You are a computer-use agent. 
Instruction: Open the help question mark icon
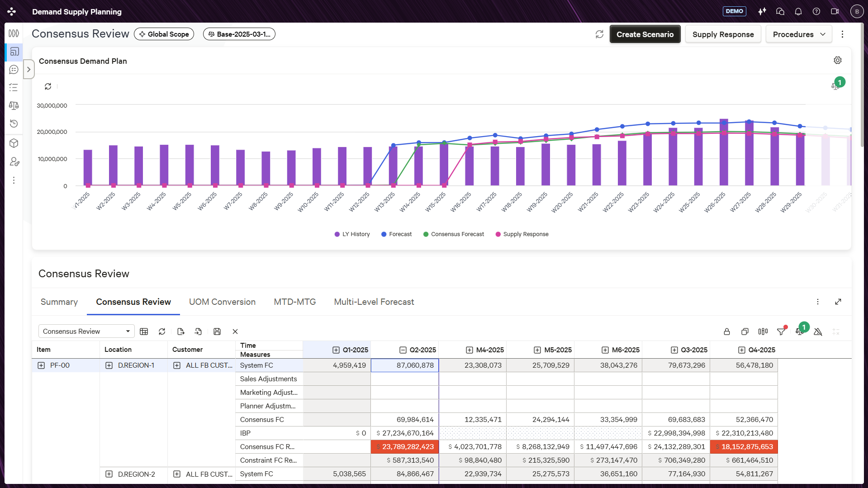816,11
